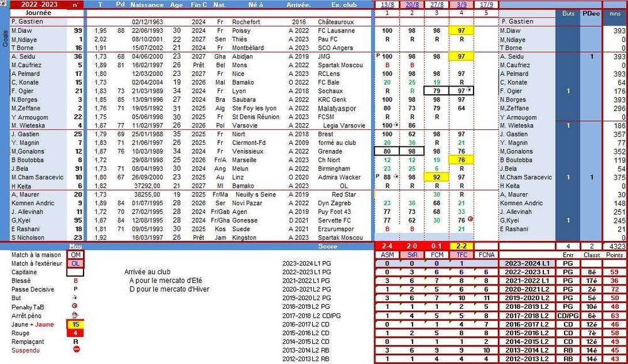Click the Nat. column header
Image resolution: width=628 pixels, height=364 pixels.
219,5
